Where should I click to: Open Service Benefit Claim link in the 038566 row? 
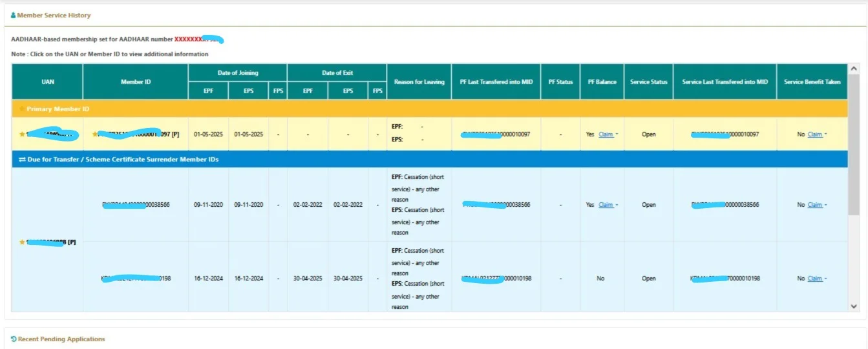point(815,205)
